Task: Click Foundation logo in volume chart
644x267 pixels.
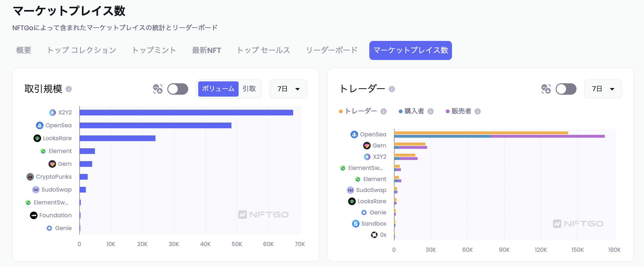Action: [x=34, y=215]
